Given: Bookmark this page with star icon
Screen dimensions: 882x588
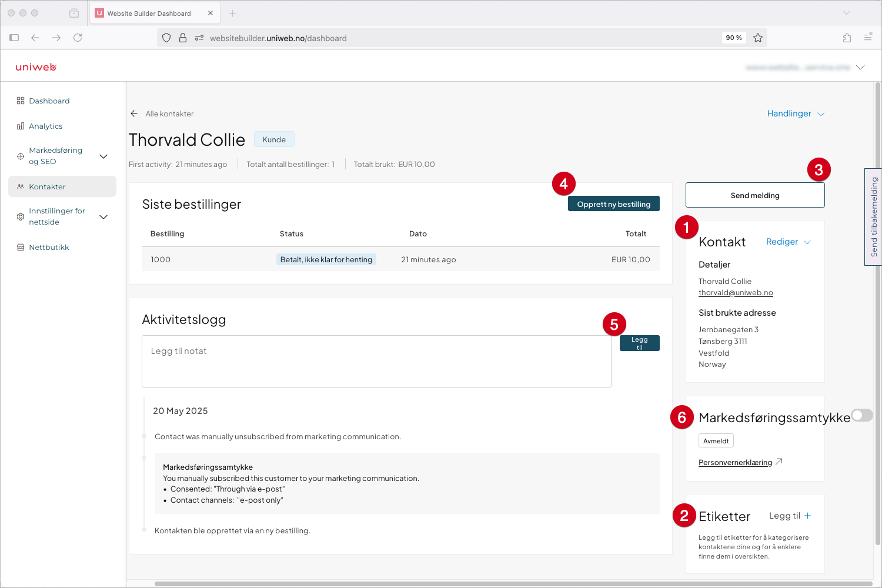Looking at the screenshot, I should pos(758,38).
